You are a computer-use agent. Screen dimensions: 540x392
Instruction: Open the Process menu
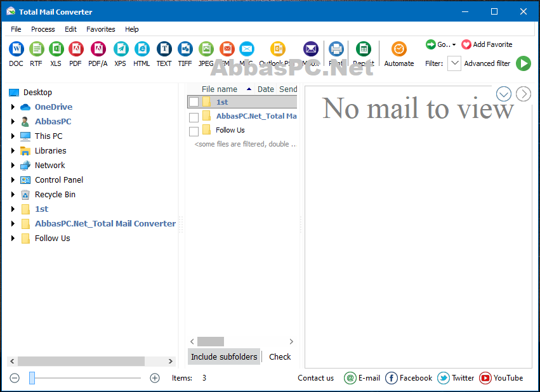click(x=43, y=29)
